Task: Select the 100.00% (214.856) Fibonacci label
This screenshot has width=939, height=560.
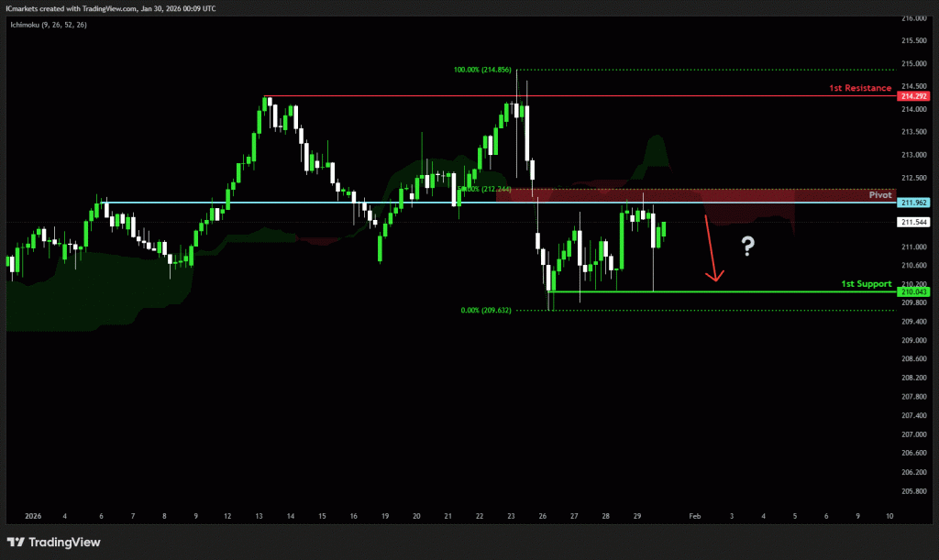Action: click(483, 70)
